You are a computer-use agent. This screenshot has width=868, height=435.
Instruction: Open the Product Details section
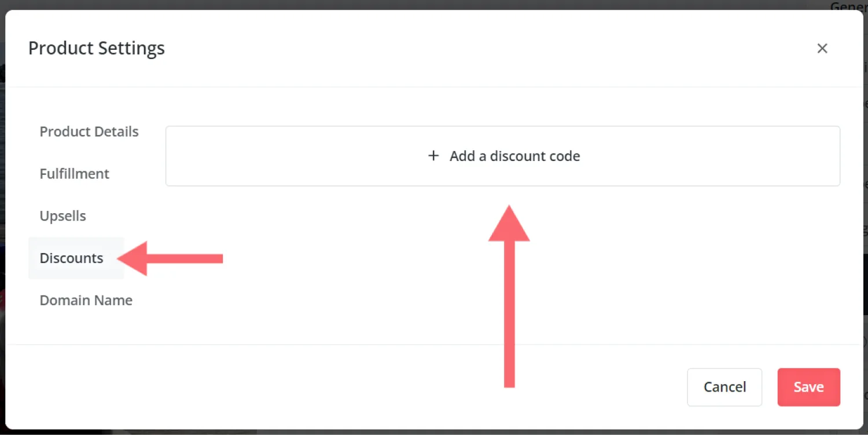click(89, 131)
